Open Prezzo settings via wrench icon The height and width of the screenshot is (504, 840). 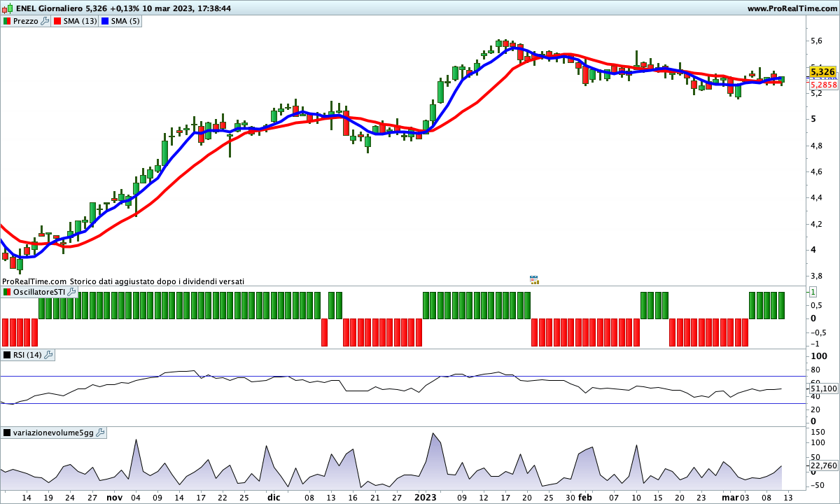pyautogui.click(x=45, y=21)
